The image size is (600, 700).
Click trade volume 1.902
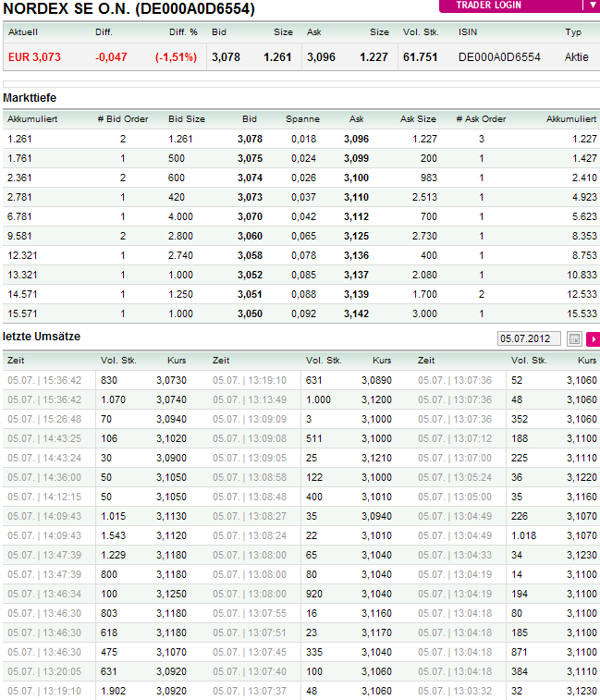pyautogui.click(x=114, y=691)
